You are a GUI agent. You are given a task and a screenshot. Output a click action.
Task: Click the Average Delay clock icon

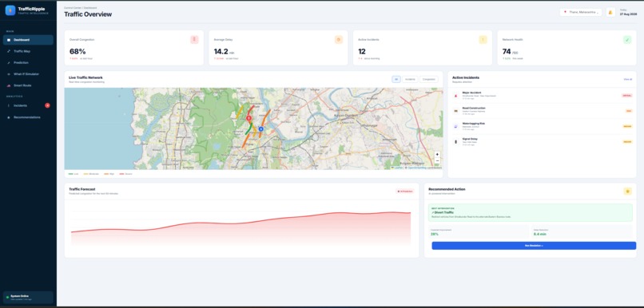[339, 40]
